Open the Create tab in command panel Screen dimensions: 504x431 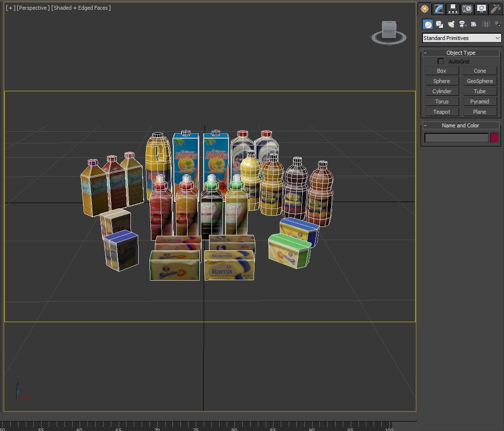pyautogui.click(x=424, y=9)
